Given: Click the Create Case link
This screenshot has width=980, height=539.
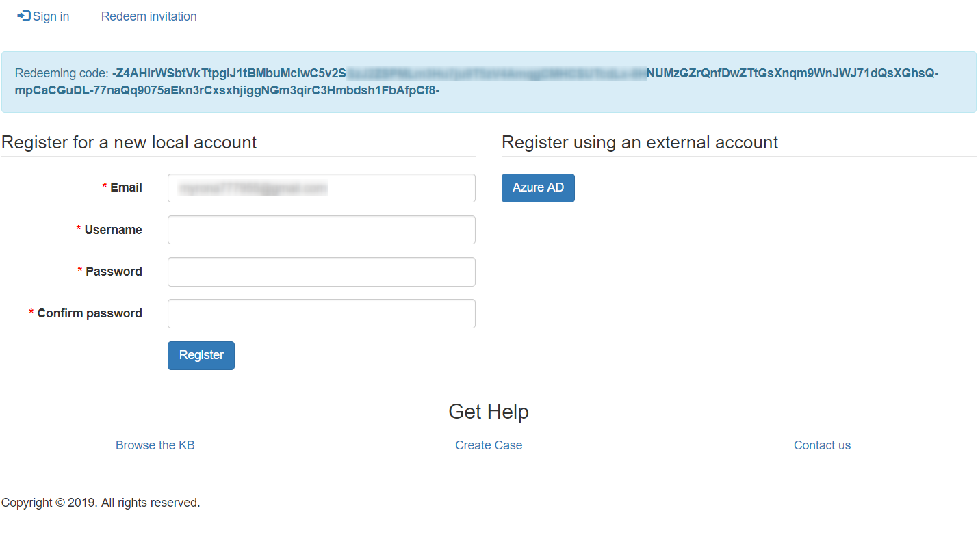Looking at the screenshot, I should pos(488,445).
